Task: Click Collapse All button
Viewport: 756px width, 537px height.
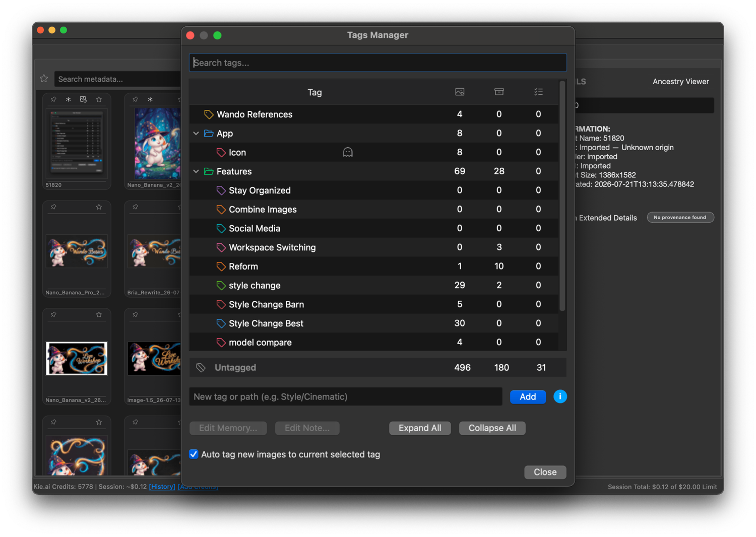Action: click(492, 428)
